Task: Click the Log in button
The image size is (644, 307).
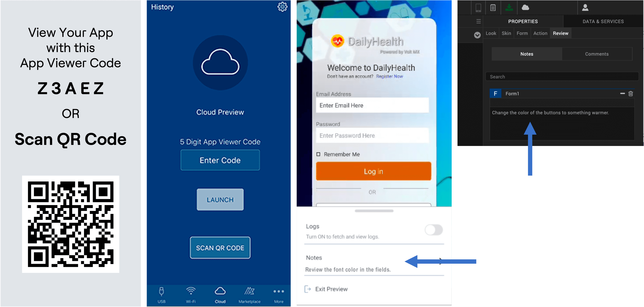Action: click(x=373, y=171)
